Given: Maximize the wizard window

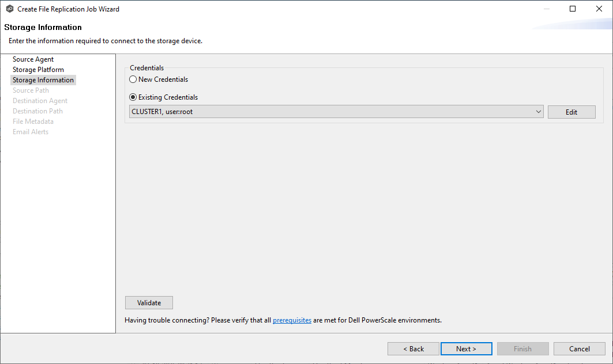Looking at the screenshot, I should coord(572,9).
